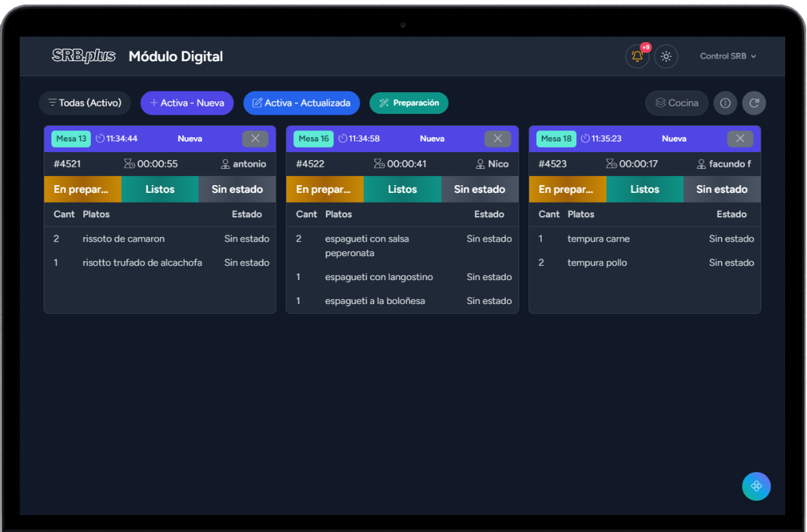Set order #4522 to En preparación
This screenshot has height=532, width=807.
tap(325, 189)
